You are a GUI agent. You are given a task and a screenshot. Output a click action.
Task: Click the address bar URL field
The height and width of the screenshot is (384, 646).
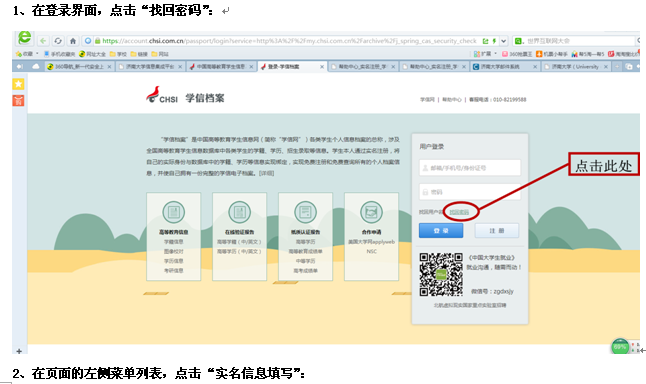pos(288,41)
